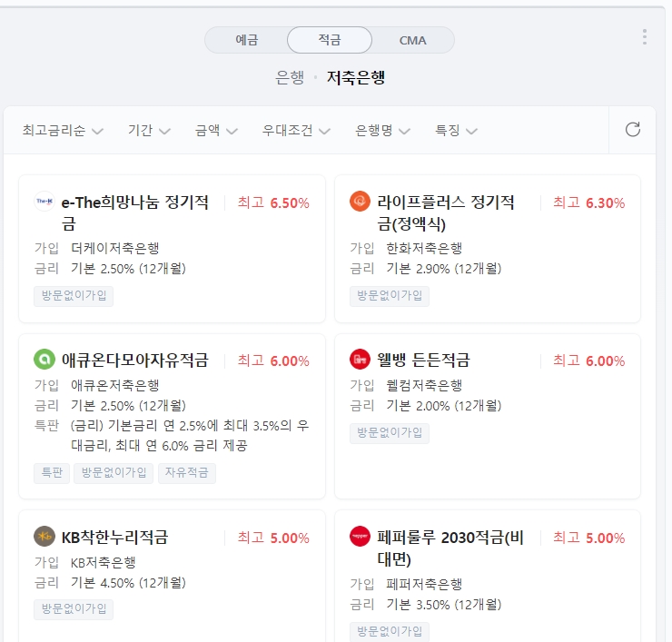Click the 웰컴저축은행 bank name
Viewport: 672px width, 642px height.
[x=424, y=385]
